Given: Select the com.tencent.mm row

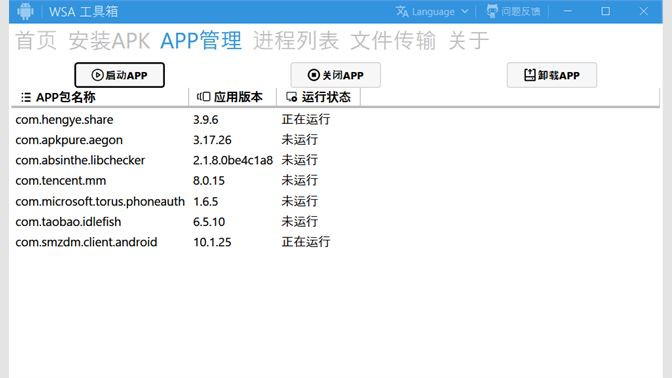Looking at the screenshot, I should point(335,180).
